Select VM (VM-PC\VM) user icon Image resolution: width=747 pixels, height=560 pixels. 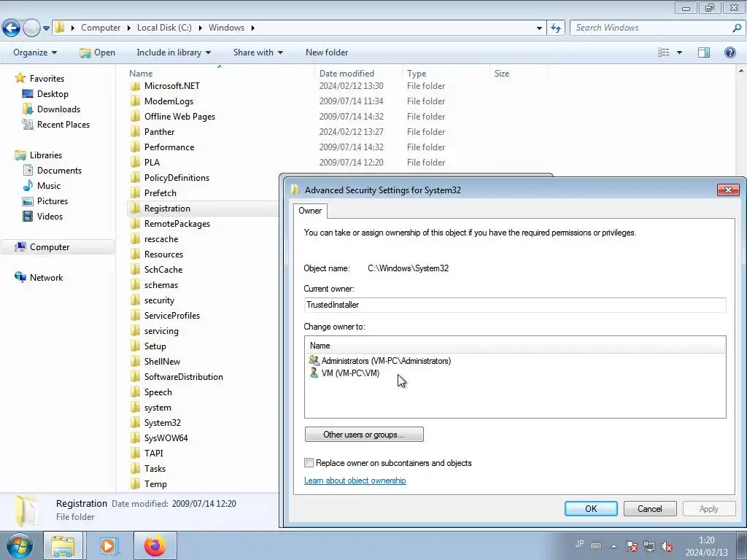pyautogui.click(x=314, y=373)
